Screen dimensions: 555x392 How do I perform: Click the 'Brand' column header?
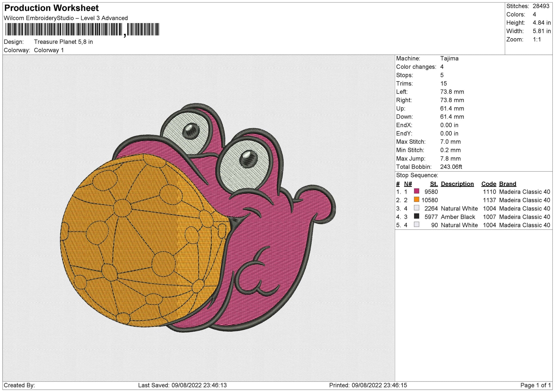click(508, 184)
